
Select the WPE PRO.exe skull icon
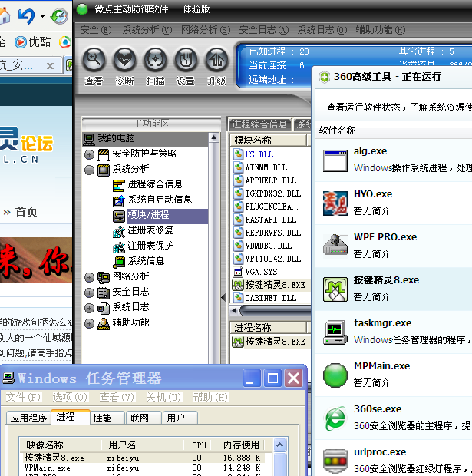pos(335,244)
